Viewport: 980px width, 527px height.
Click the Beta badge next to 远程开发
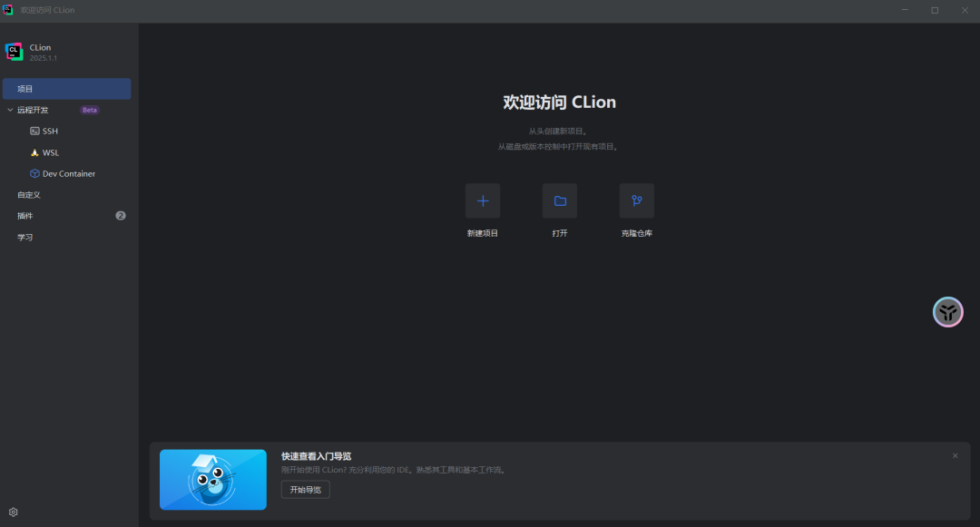[89, 109]
